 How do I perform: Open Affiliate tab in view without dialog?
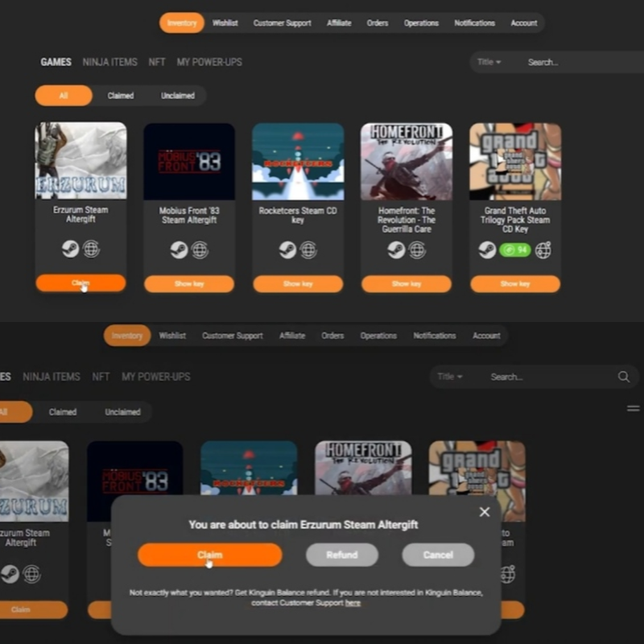pos(339,23)
